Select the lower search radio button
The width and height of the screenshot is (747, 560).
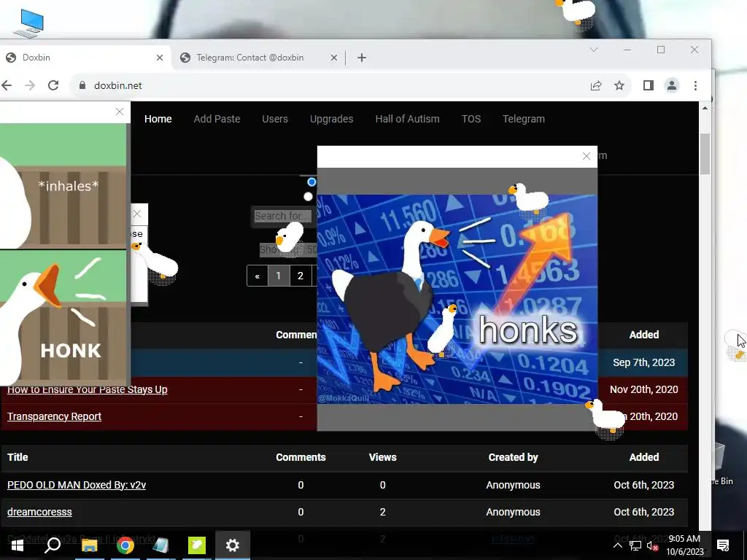(x=309, y=197)
